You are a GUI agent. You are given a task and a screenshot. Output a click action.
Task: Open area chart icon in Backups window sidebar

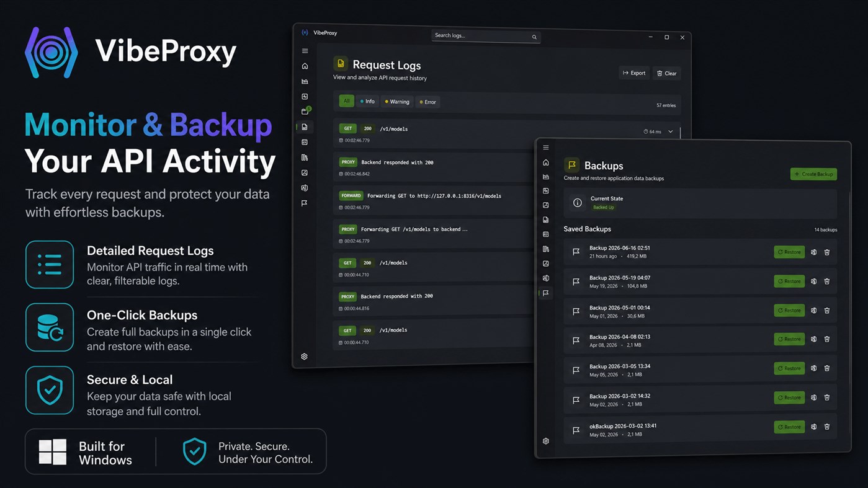[546, 177]
